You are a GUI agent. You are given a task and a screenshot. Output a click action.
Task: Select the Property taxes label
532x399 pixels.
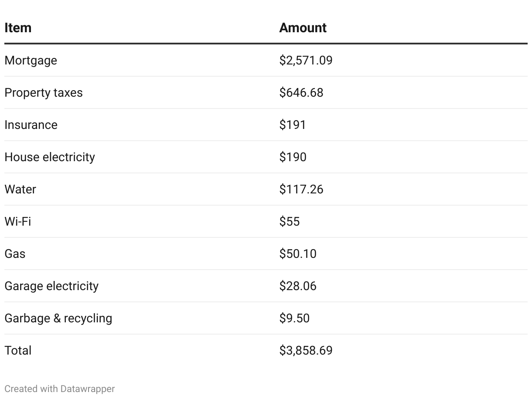tap(44, 93)
